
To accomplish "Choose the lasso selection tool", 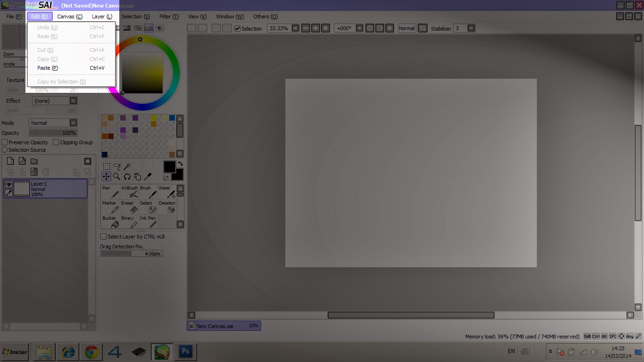I will [x=116, y=166].
